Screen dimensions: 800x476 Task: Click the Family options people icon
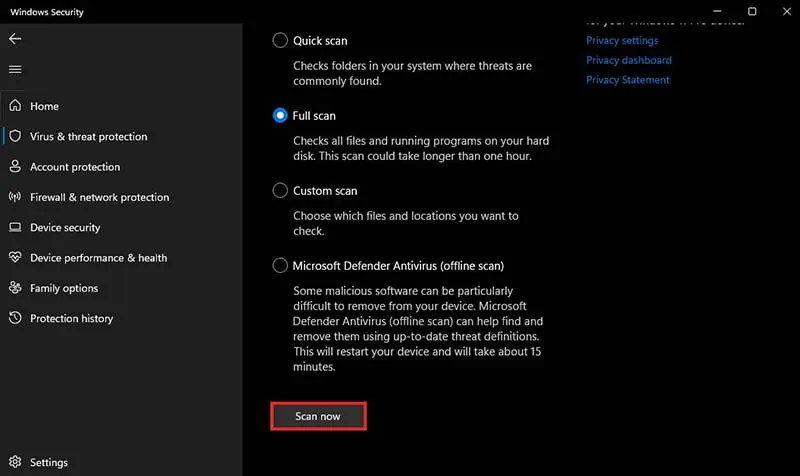(15, 288)
